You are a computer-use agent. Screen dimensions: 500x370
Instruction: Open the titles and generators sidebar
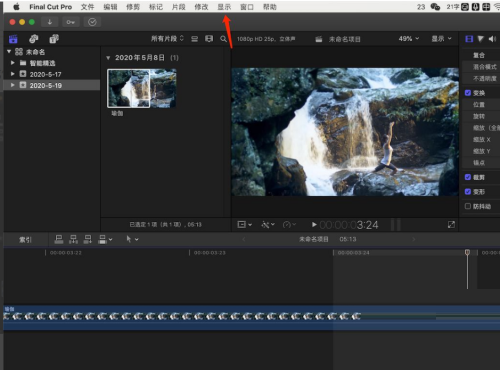point(54,39)
